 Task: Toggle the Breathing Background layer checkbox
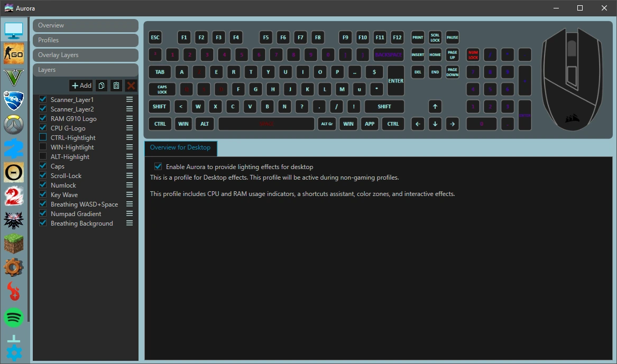(x=43, y=223)
